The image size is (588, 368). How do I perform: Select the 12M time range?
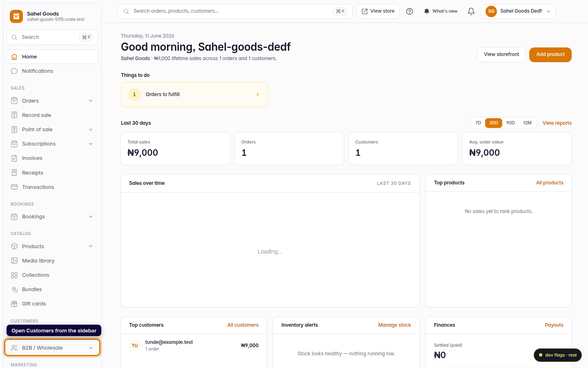pyautogui.click(x=527, y=123)
